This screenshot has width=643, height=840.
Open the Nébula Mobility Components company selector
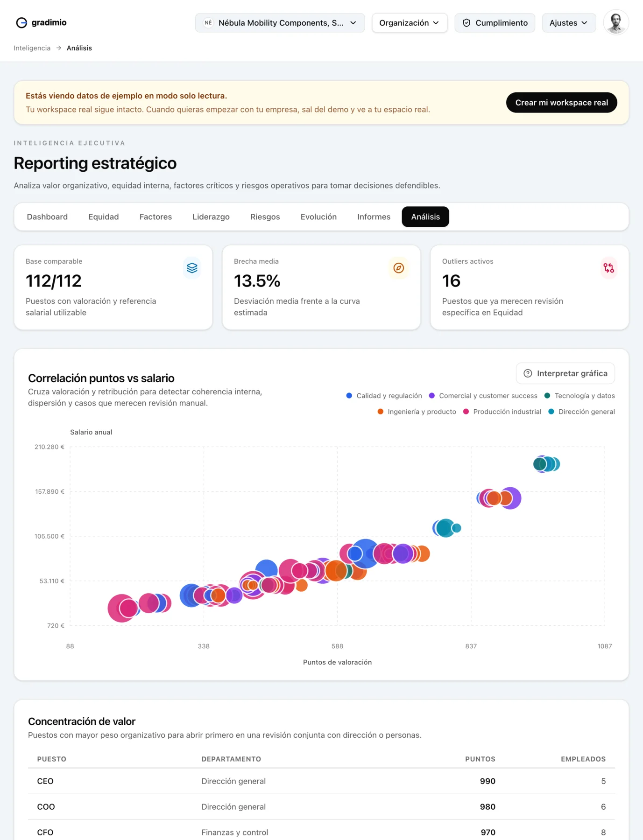(280, 23)
